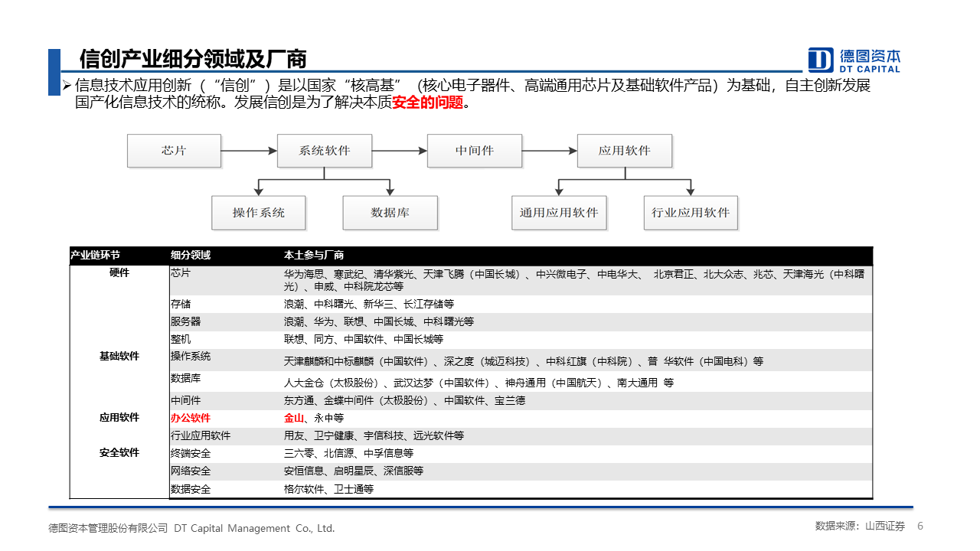This screenshot has width=980, height=551.
Task: Click the 通用应用软件 flowchart box
Action: 559,213
